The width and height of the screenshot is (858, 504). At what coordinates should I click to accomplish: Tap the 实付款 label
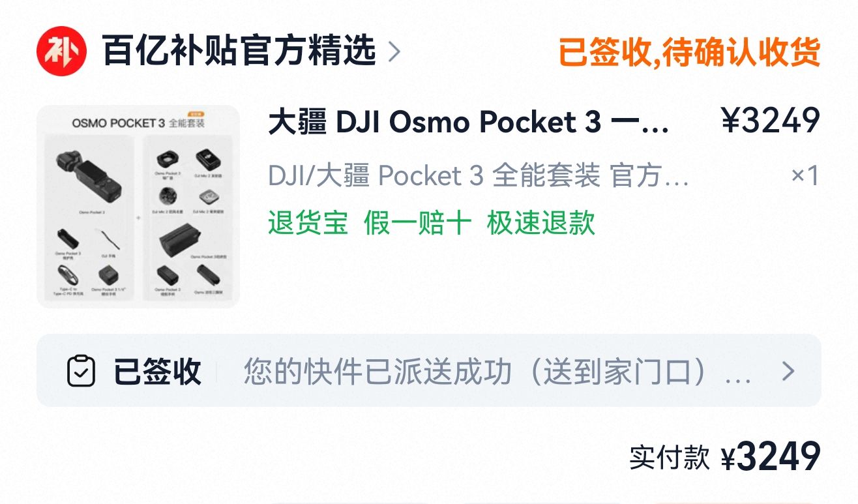[x=669, y=457]
